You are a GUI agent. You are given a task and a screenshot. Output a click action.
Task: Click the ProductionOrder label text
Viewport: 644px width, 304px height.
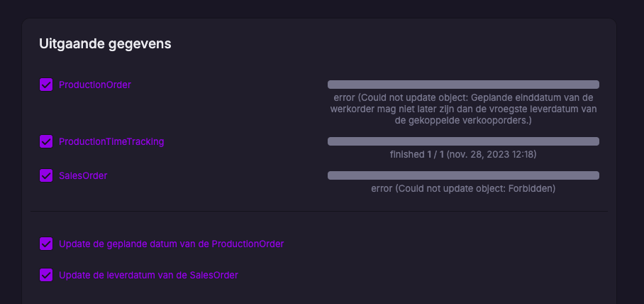[95, 85]
